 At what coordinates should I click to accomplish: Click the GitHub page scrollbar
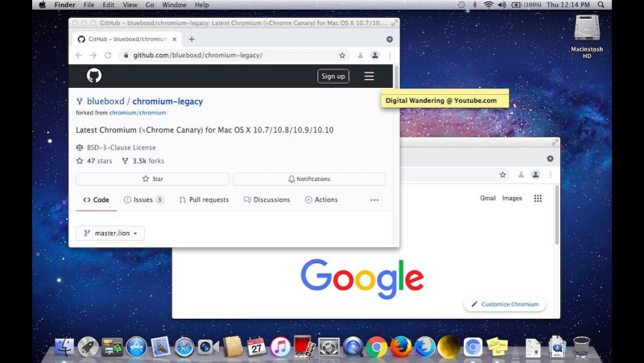[396, 77]
